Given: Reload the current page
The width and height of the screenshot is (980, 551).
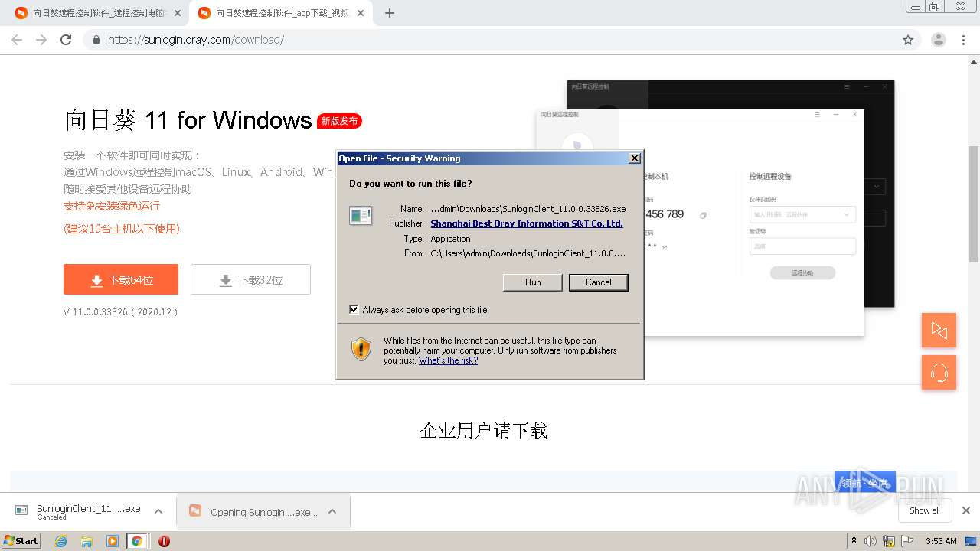Looking at the screenshot, I should (66, 40).
